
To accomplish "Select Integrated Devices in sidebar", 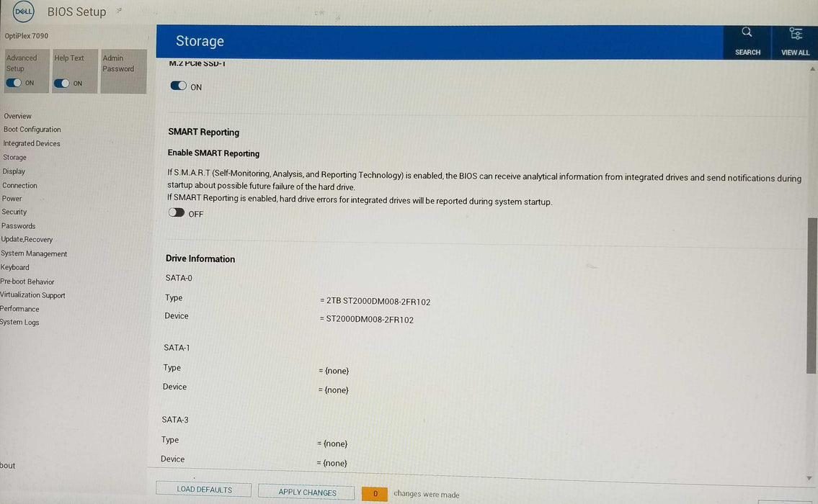I will [x=31, y=143].
